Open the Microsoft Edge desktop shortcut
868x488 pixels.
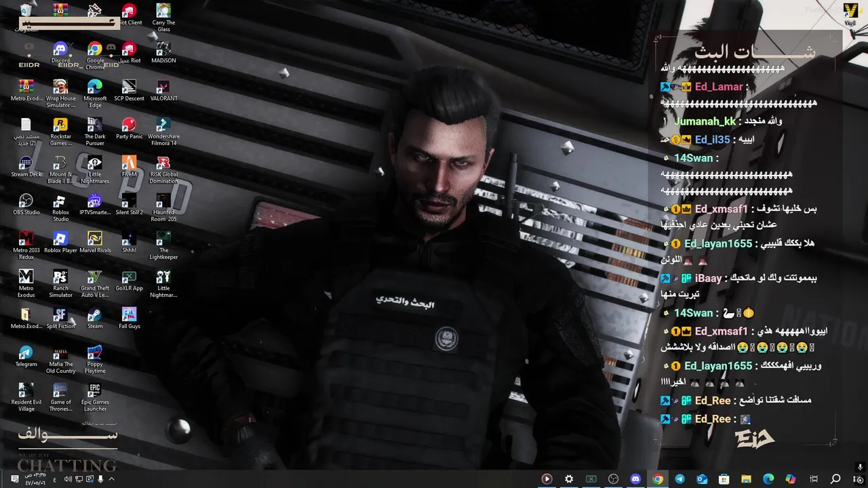tap(95, 94)
